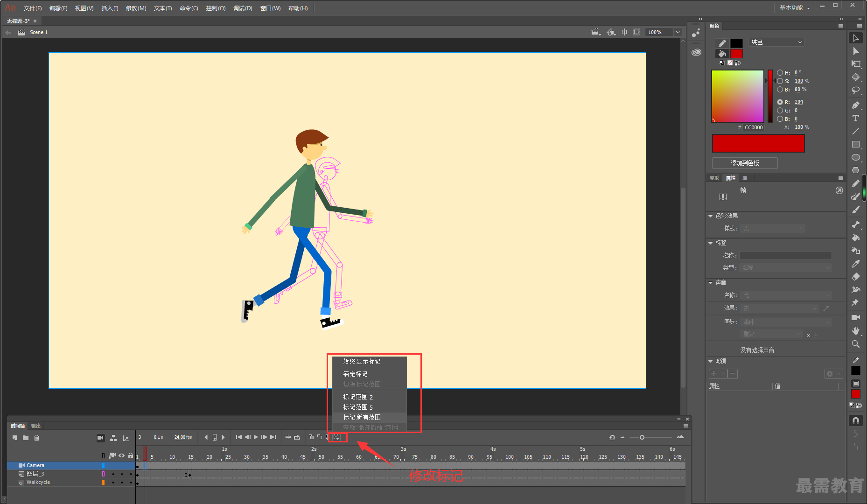
Task: Open the sound 同步 dropdown
Action: point(786,322)
